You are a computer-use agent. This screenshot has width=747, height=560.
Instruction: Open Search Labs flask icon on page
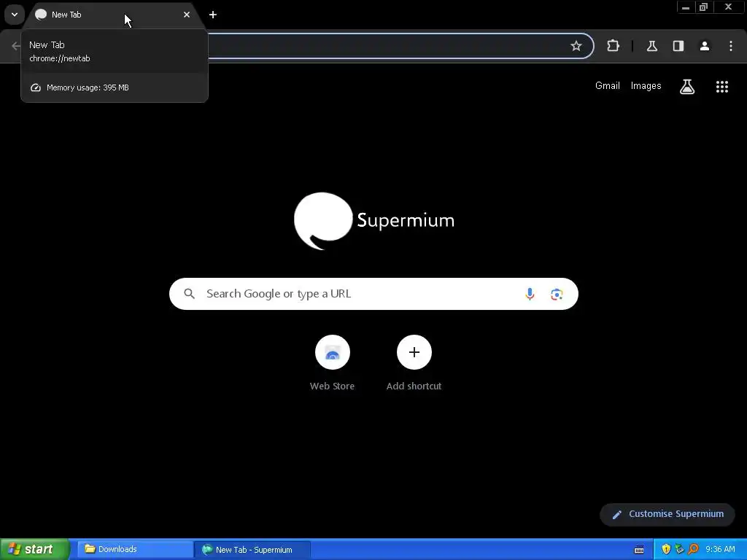[x=687, y=86]
